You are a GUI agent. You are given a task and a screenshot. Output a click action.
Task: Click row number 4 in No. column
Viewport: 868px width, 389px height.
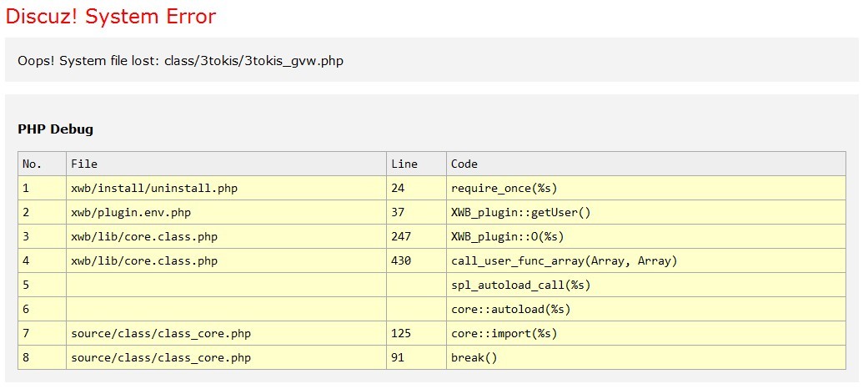(42, 260)
